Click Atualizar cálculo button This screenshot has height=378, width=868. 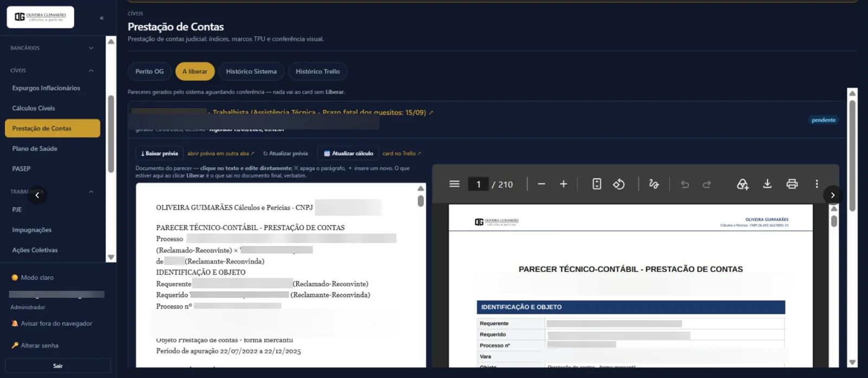[348, 154]
